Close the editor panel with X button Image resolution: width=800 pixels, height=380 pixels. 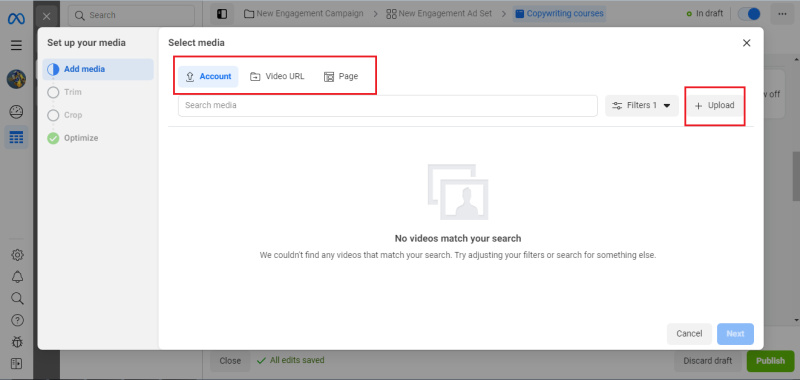(46, 15)
